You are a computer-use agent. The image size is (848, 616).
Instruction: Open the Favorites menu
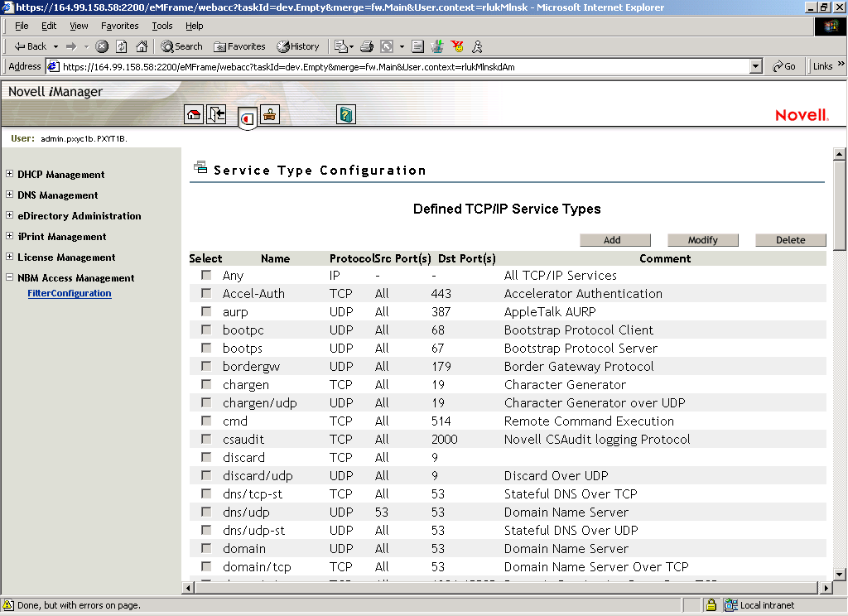[x=119, y=26]
